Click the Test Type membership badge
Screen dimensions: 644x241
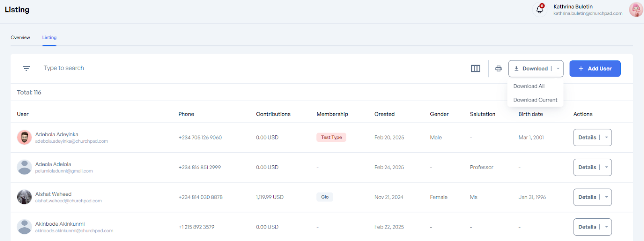(x=331, y=137)
